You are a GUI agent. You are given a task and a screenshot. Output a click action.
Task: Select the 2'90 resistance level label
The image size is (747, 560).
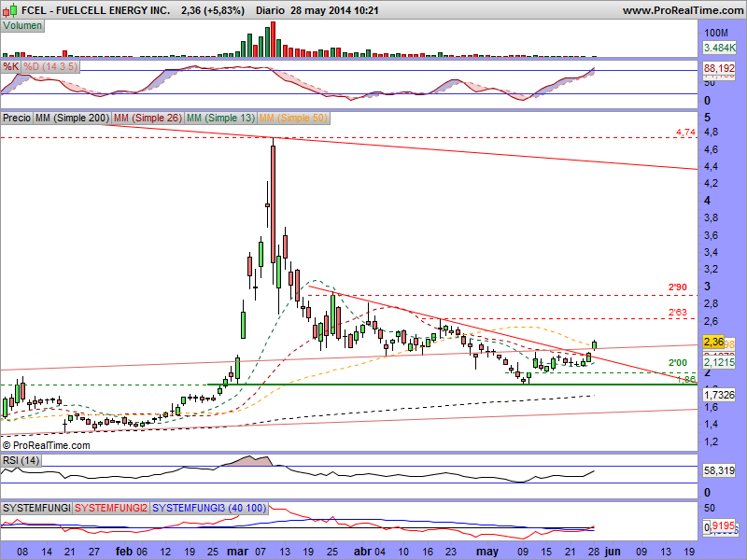(678, 287)
